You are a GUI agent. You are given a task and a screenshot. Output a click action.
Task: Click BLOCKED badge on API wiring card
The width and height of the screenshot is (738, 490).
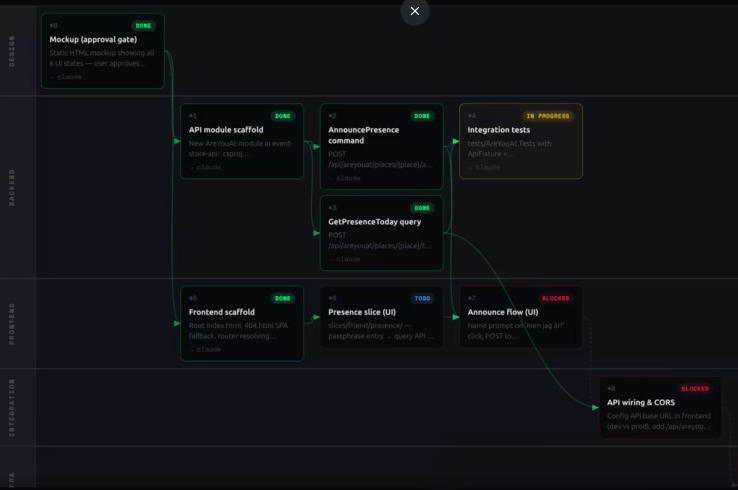tap(695, 388)
